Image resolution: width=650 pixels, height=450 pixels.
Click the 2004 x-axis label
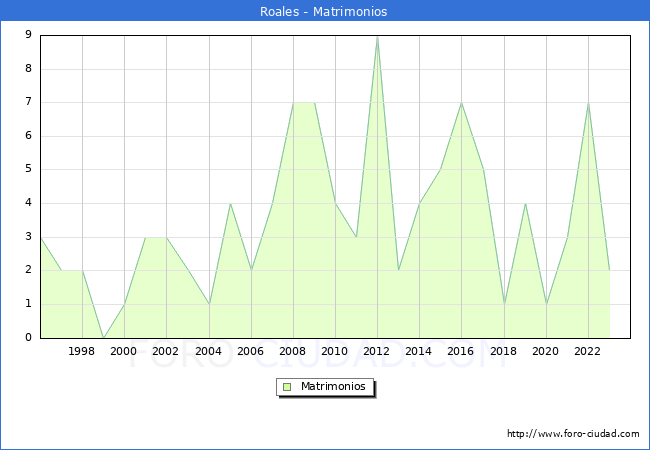[209, 351]
